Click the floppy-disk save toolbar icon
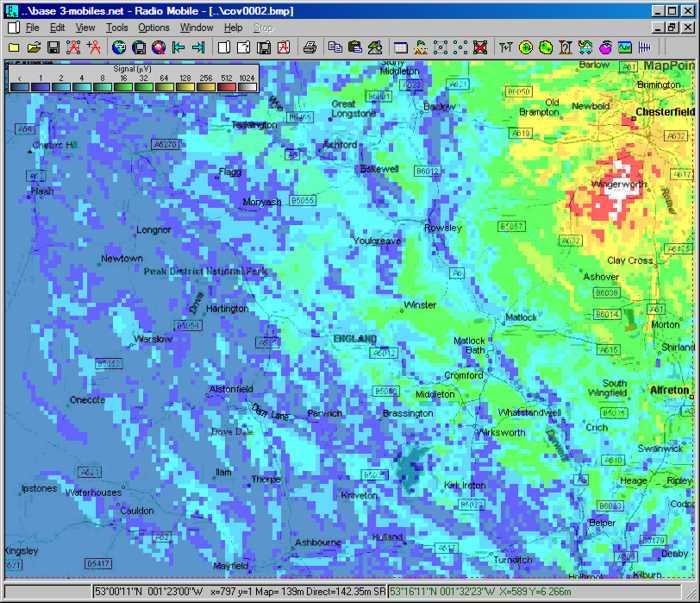This screenshot has width=700, height=603. (x=54, y=47)
